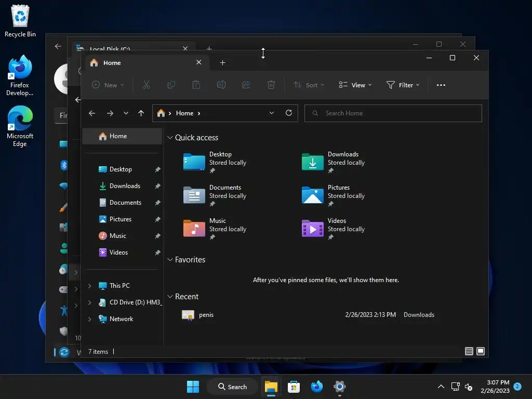Screen dimensions: 532x399
Task: Open the Pictures folder in Quick access
Action: click(333, 195)
